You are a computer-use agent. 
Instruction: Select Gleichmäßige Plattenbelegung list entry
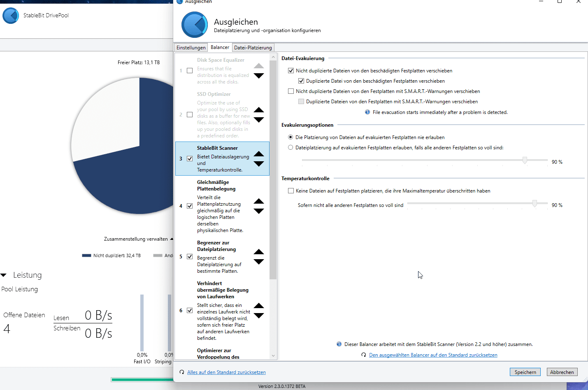coord(222,206)
